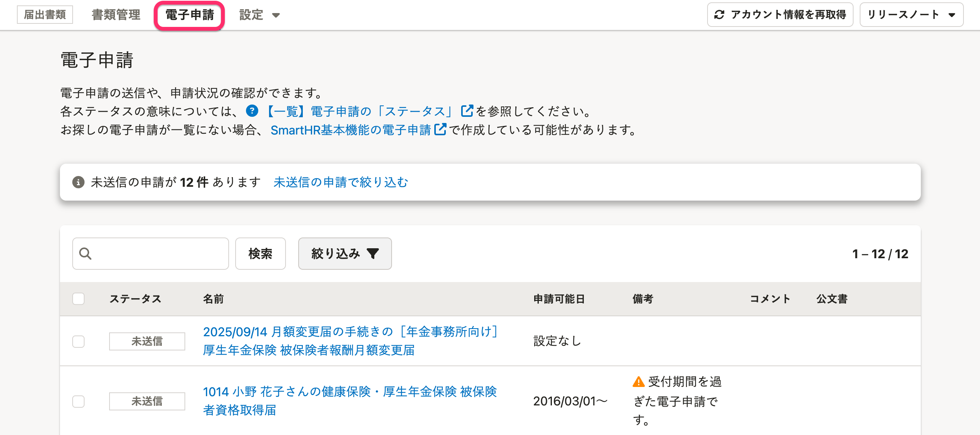Click the funnel filter icon

click(x=373, y=254)
